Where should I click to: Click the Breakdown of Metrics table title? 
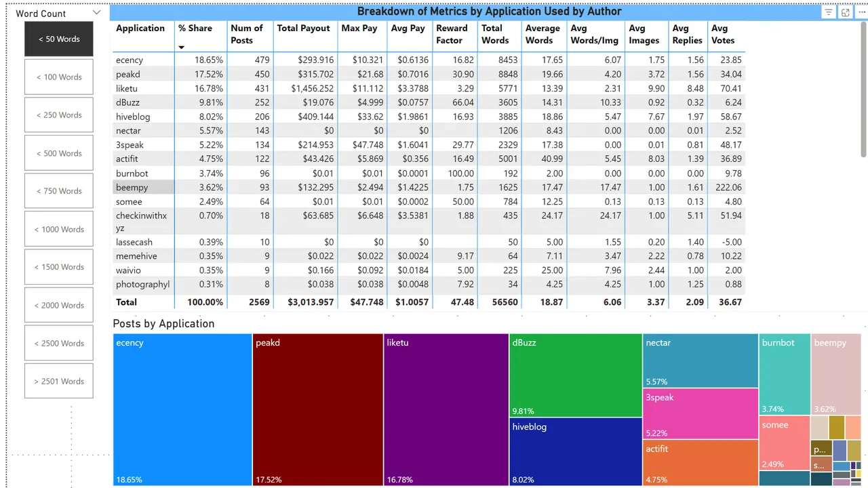(x=490, y=12)
